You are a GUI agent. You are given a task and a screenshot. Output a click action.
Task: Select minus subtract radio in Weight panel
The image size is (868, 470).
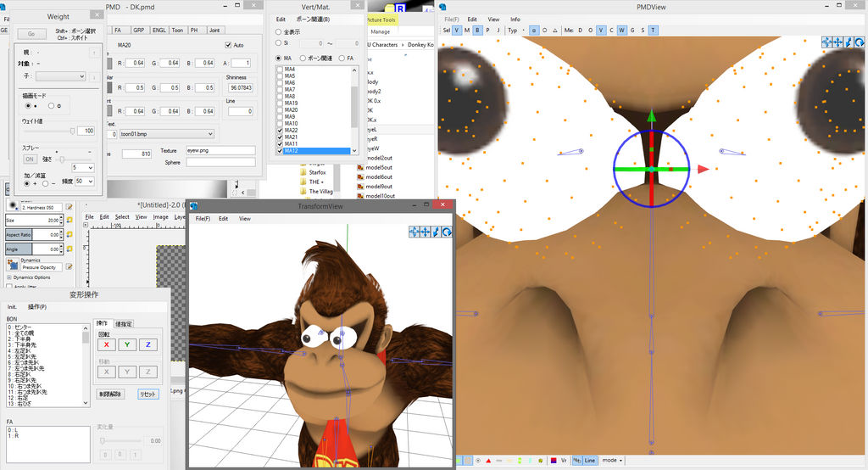(46, 183)
